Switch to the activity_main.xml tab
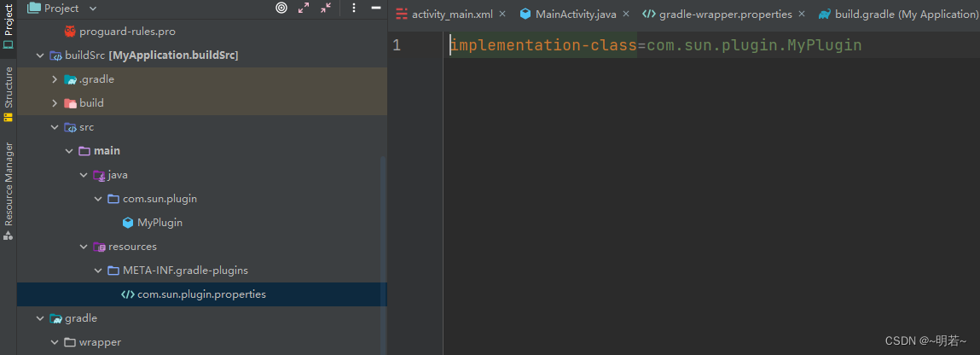 pyautogui.click(x=453, y=15)
